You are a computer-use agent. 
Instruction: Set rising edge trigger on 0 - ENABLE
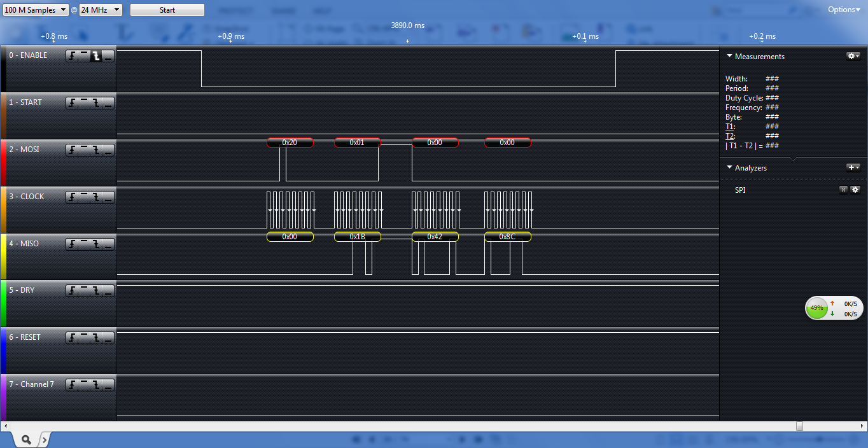tap(72, 56)
